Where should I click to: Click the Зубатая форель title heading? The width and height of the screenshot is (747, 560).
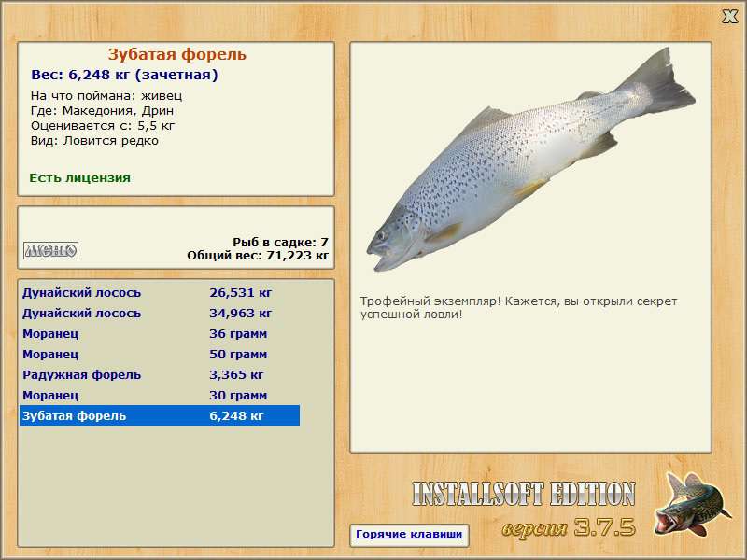176,54
